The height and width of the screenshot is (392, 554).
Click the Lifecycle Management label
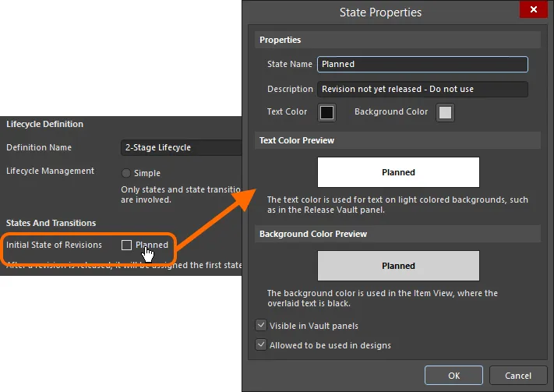50,171
